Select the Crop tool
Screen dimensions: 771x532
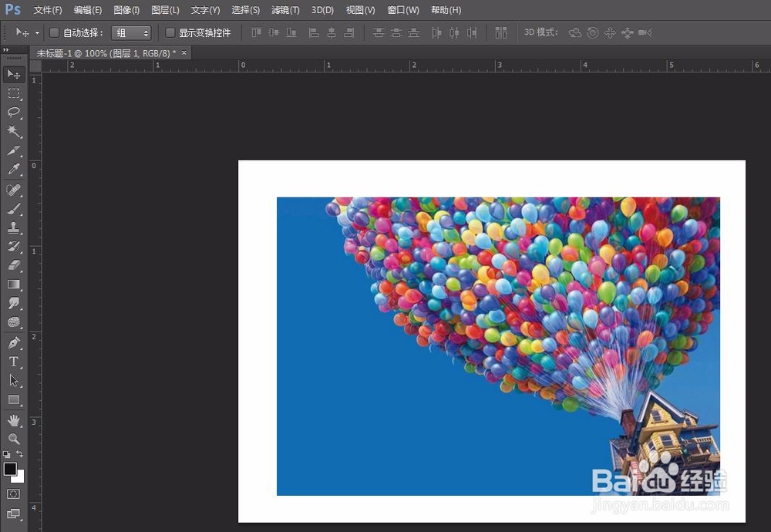pos(14,150)
